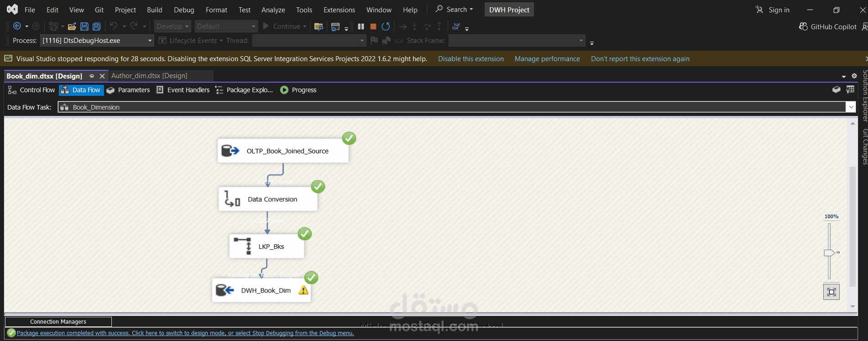Click the GitHub Copilot icon
868x341 pixels.
tap(803, 26)
